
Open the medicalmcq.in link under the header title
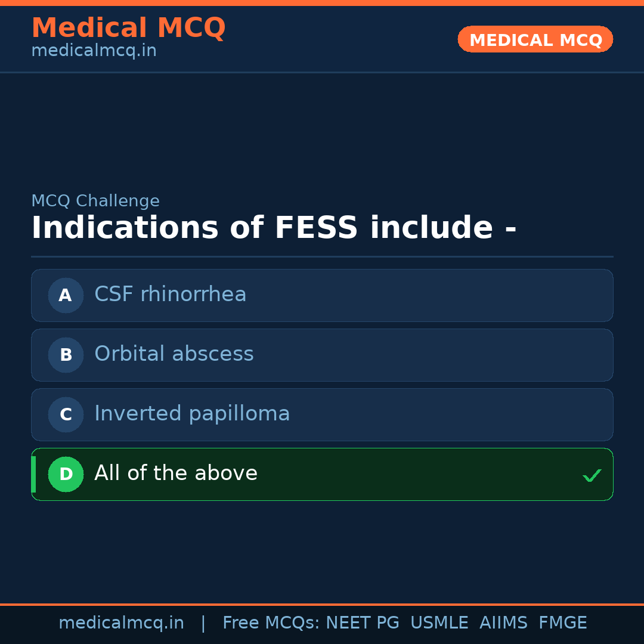coord(94,51)
